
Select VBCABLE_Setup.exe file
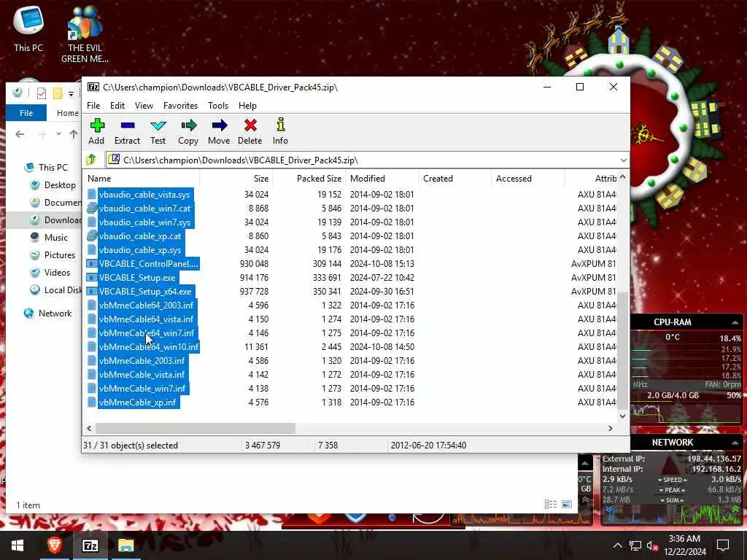137,278
